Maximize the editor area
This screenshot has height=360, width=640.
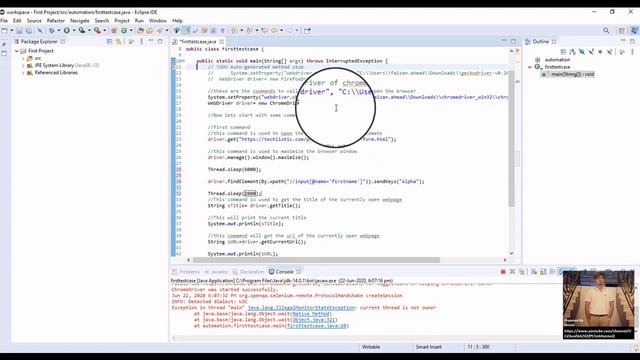(x=513, y=42)
